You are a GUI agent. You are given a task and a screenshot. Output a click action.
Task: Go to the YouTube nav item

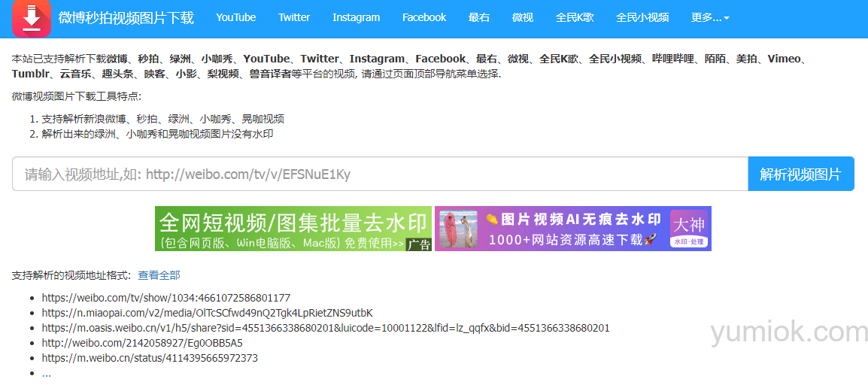coord(236,18)
